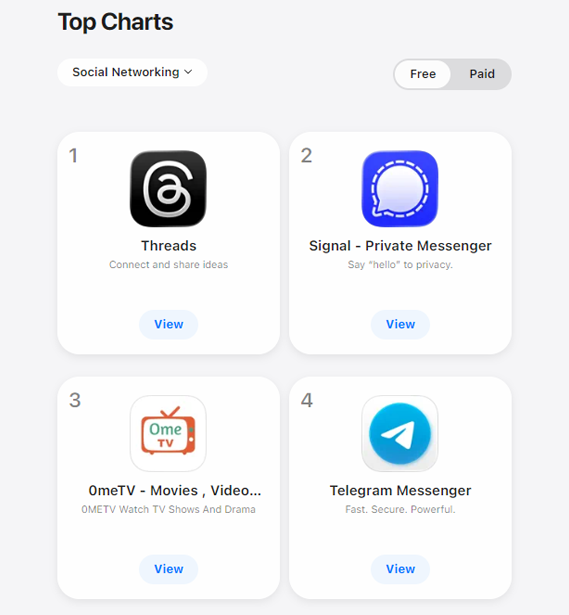Open Signal - Private Messenger title link
569x615 pixels.
click(400, 246)
